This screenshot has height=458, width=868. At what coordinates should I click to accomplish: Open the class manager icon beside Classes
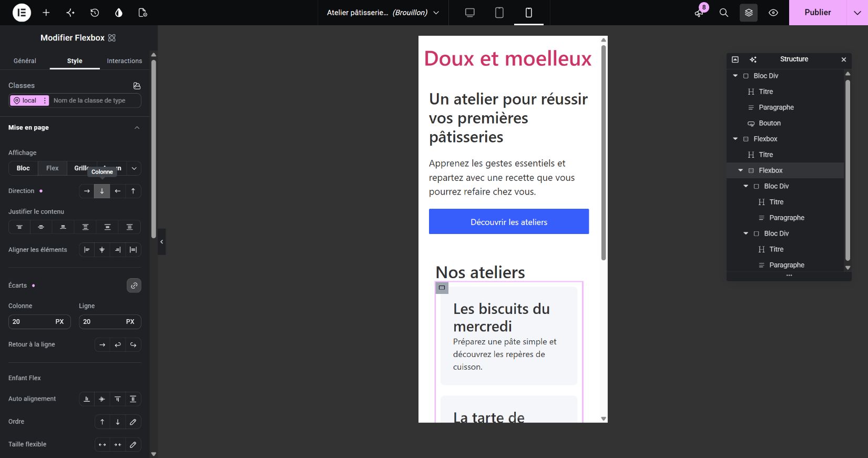click(x=137, y=86)
